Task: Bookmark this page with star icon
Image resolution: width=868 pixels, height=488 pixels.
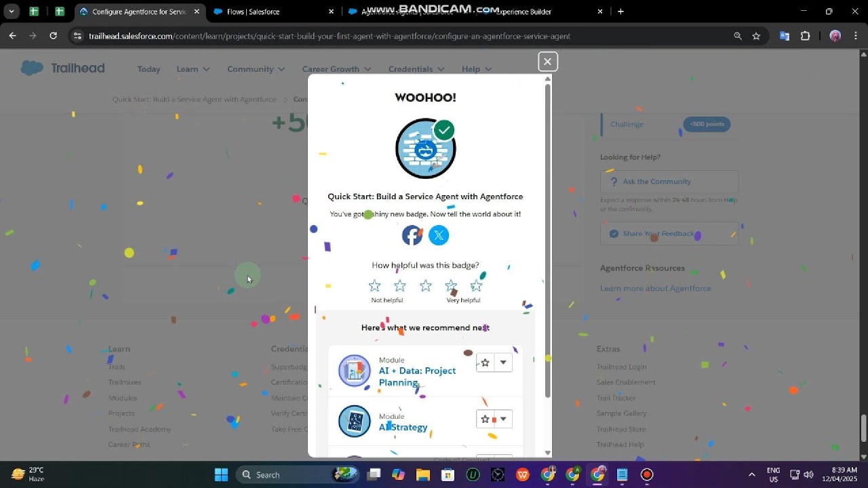Action: [756, 36]
